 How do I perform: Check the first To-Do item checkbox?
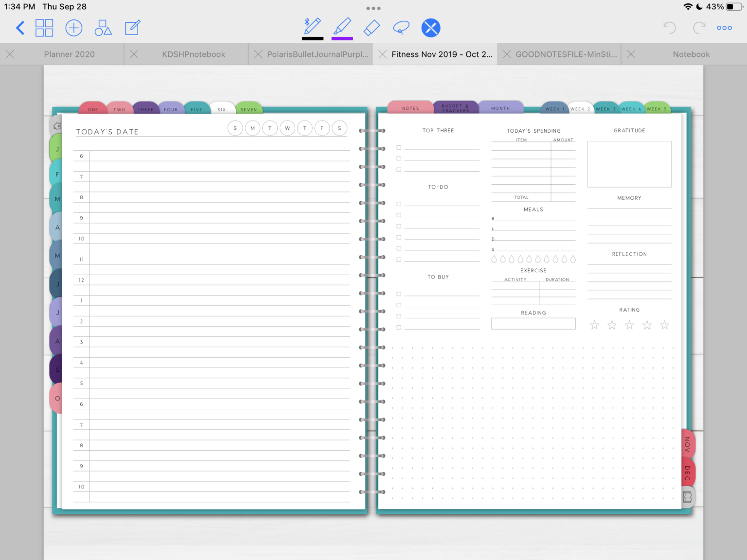pyautogui.click(x=399, y=204)
